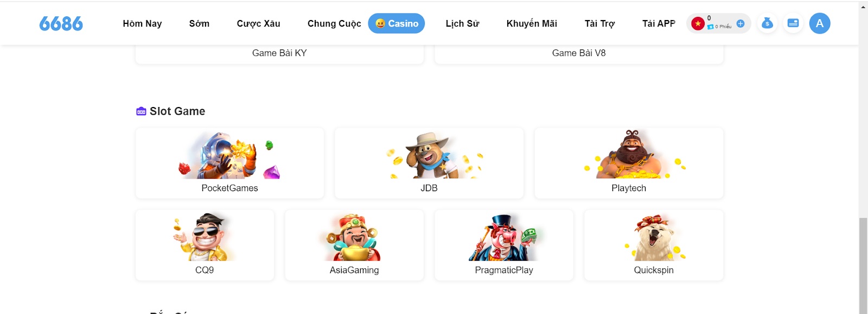Image resolution: width=868 pixels, height=314 pixels.
Task: Click the Vietnam flag currency icon
Action: coord(698,23)
